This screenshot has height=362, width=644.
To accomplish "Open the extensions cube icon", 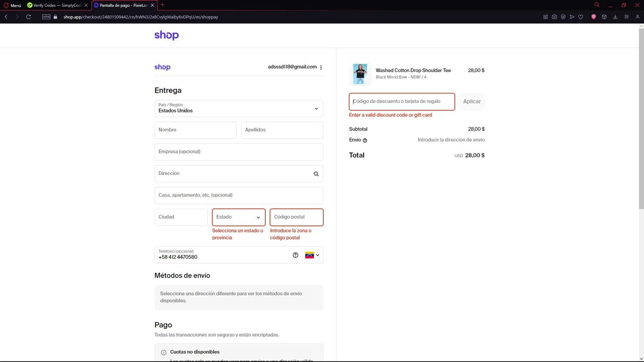I will (x=604, y=17).
